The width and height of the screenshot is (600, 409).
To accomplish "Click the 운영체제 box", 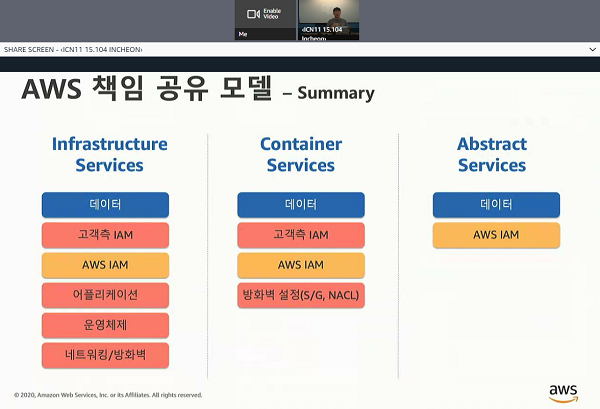I will pos(105,325).
